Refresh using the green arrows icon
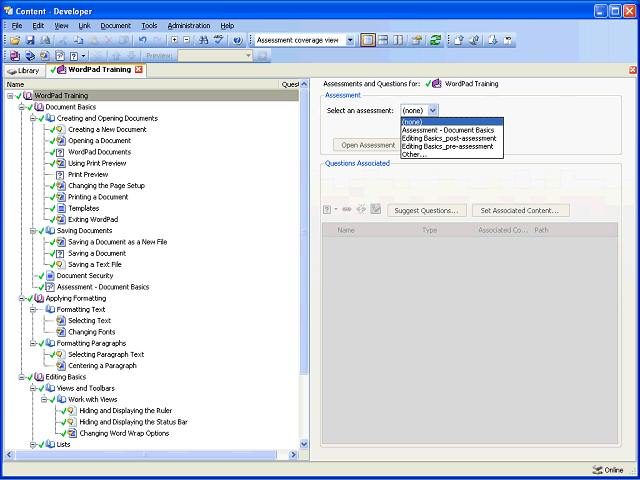640x480 pixels. [436, 40]
